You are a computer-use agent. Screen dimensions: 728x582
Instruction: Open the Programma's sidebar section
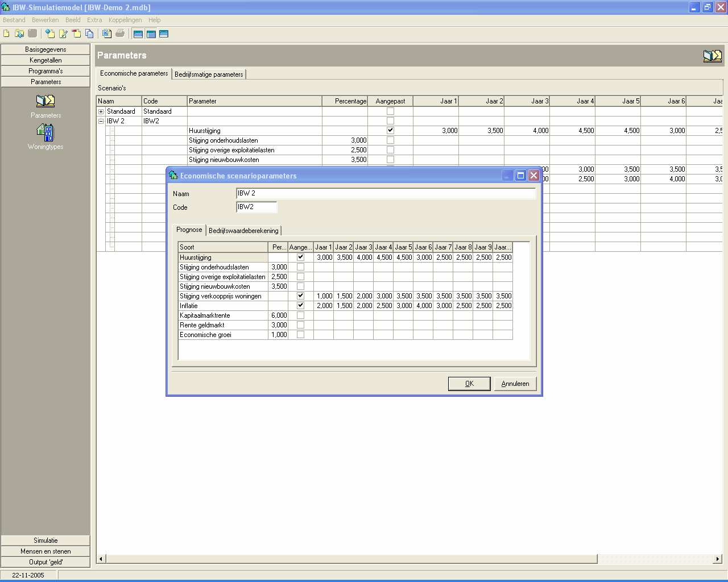point(45,71)
